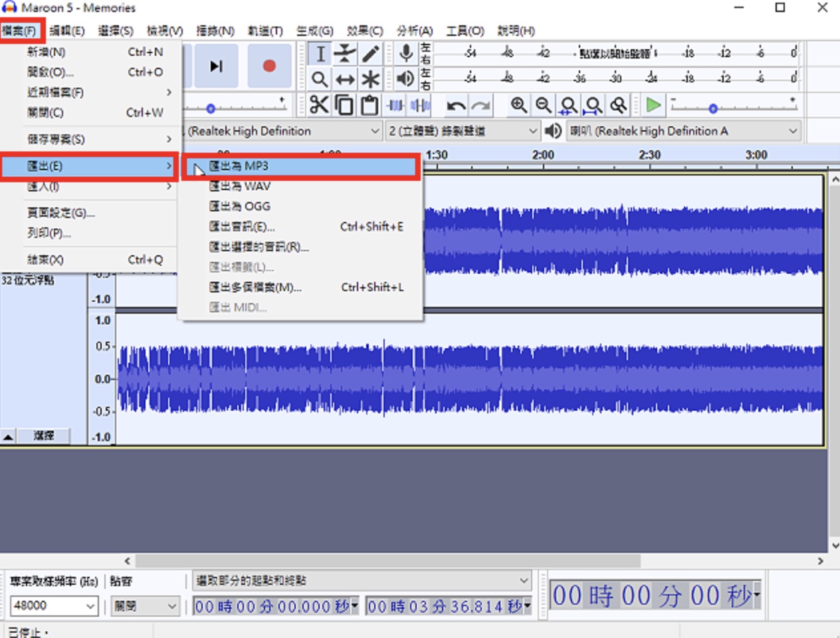Click the track 選擇 button
Screen dimensions: 840x638
[x=44, y=436]
